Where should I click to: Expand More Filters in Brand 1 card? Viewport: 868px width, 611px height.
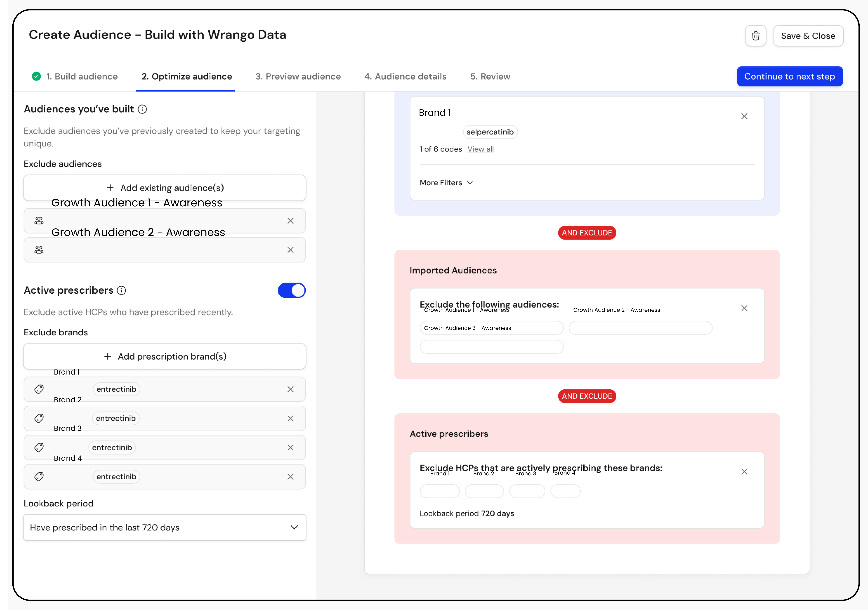pyautogui.click(x=446, y=183)
